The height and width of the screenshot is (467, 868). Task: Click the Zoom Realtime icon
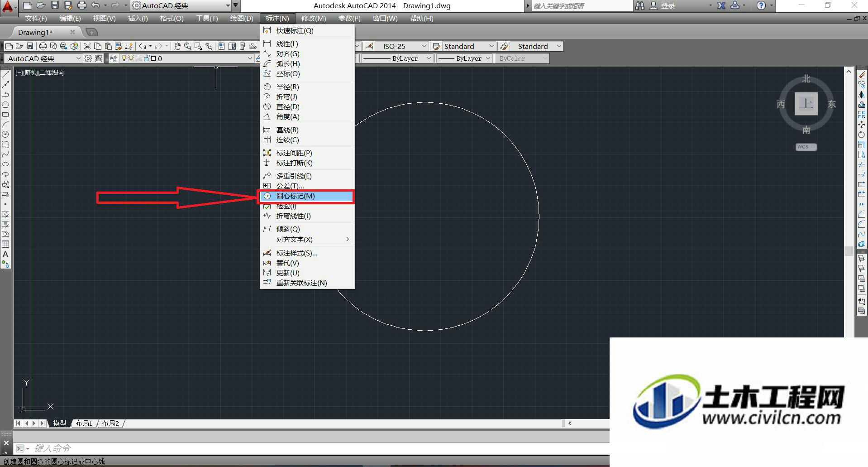187,46
